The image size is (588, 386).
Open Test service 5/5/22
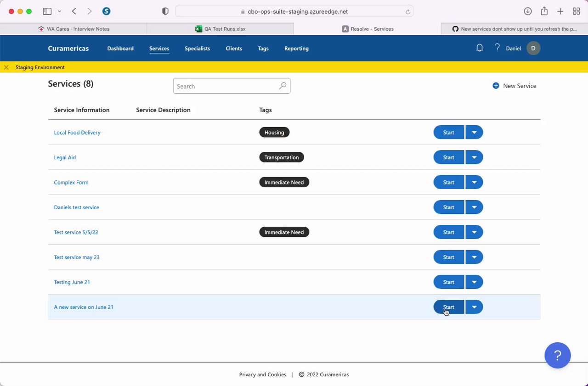(x=76, y=232)
